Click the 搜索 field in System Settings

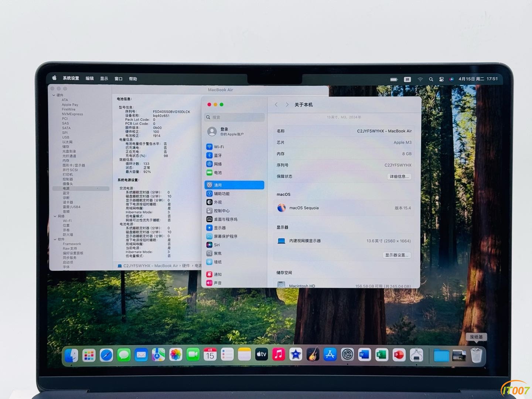235,117
